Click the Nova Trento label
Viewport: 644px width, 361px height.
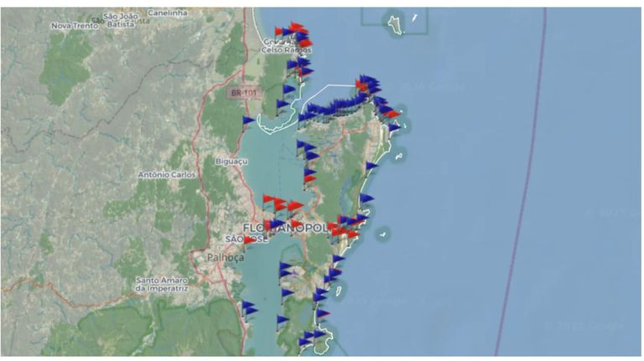coord(75,26)
